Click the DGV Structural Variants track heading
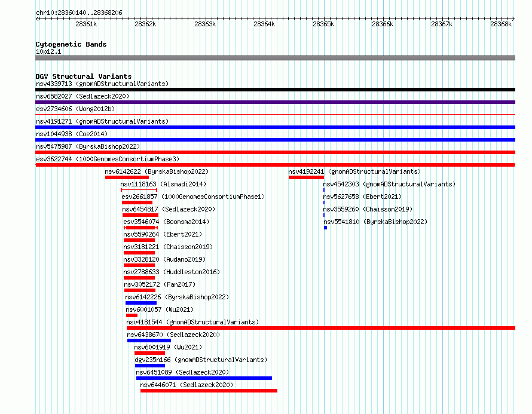This screenshot has height=414, width=532. [x=84, y=76]
